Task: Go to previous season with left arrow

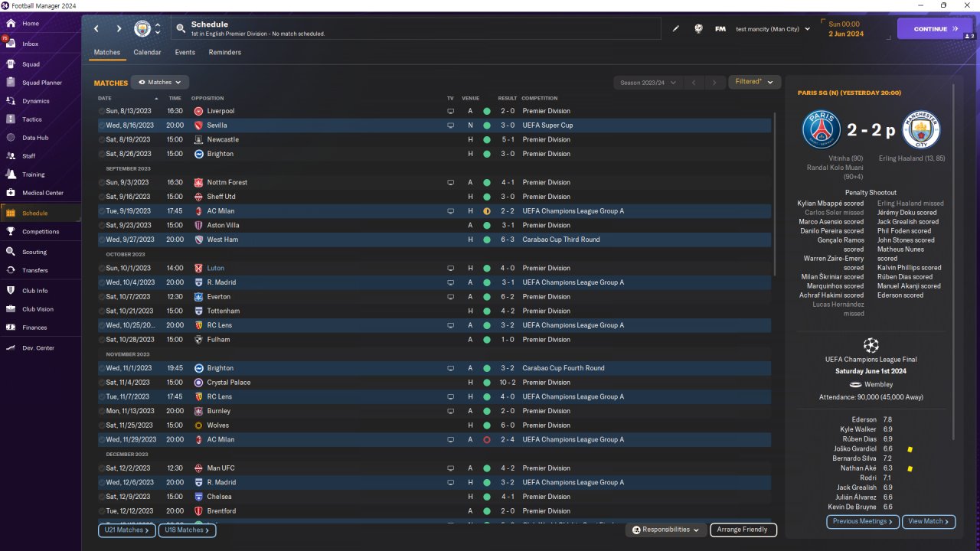Action: coord(693,83)
